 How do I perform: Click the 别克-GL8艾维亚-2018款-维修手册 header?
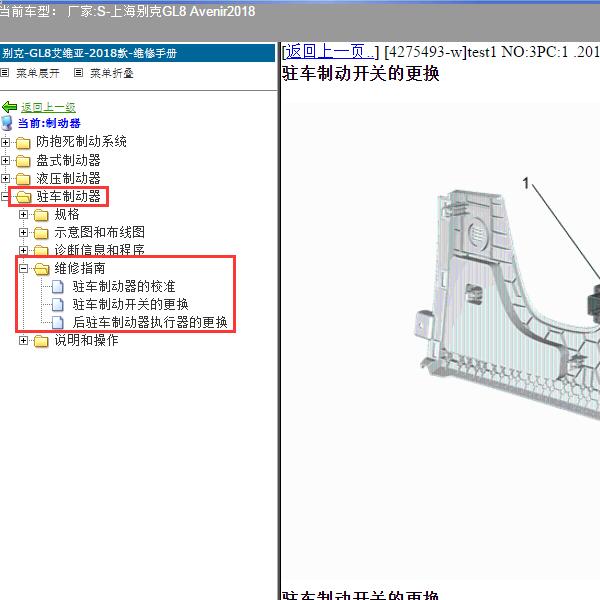click(90, 53)
